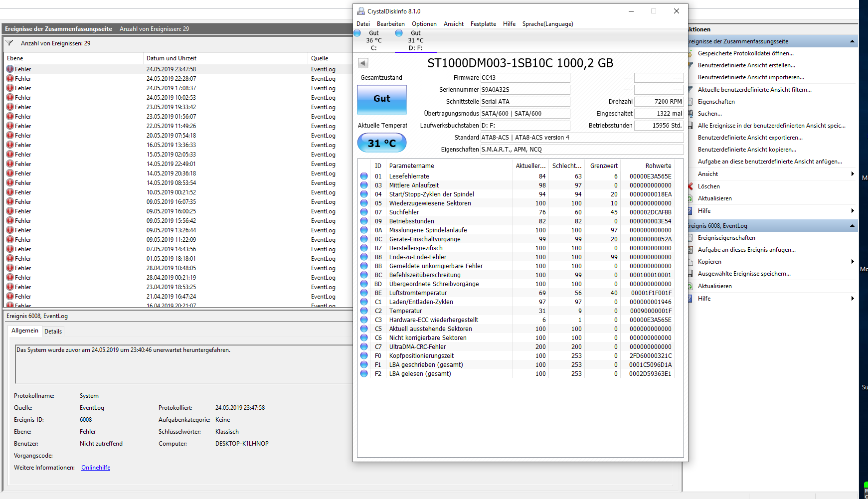Click the Löschen red X icon
This screenshot has width=868, height=499.
pyautogui.click(x=691, y=186)
